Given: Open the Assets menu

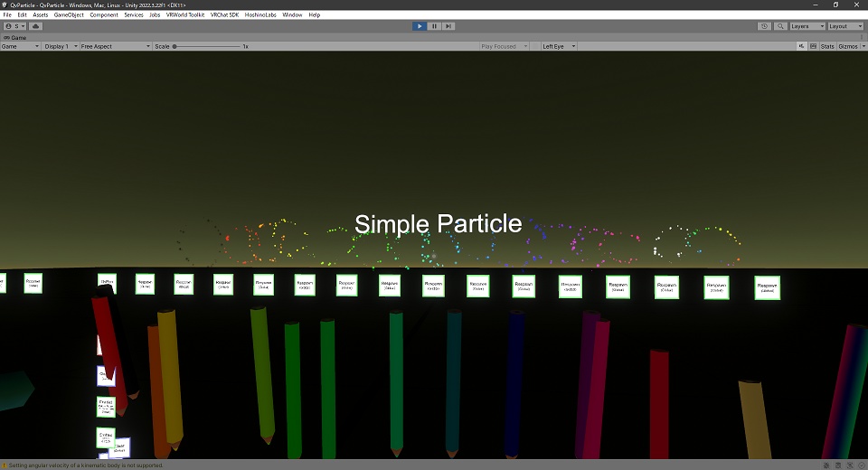Looking at the screenshot, I should coord(41,15).
